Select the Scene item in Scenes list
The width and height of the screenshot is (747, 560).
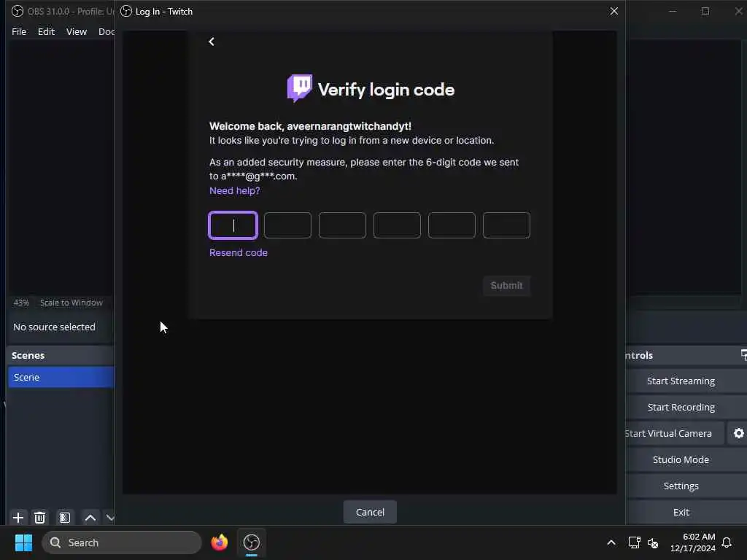pos(61,377)
